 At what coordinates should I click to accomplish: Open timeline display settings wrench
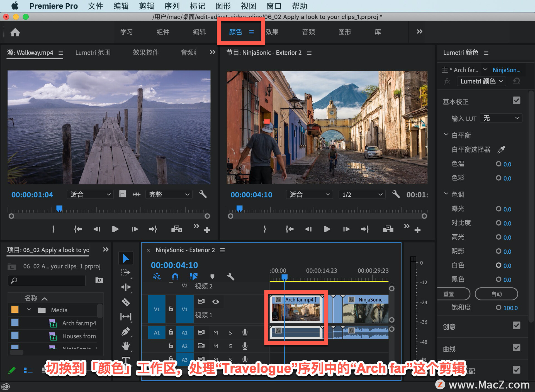(x=230, y=276)
